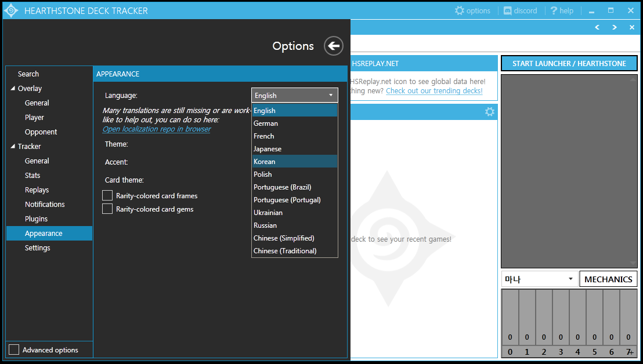
Task: Click the HSREPLAY.NET panel header
Action: tap(424, 63)
